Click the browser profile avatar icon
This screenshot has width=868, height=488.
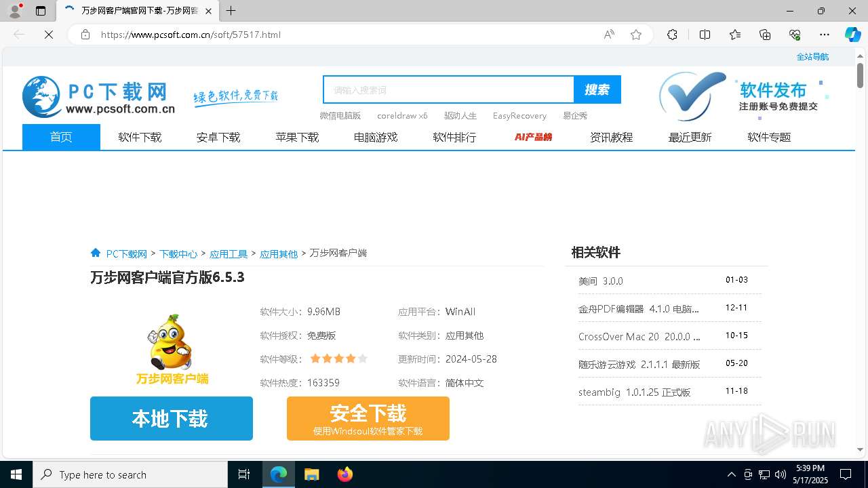pyautogui.click(x=14, y=11)
